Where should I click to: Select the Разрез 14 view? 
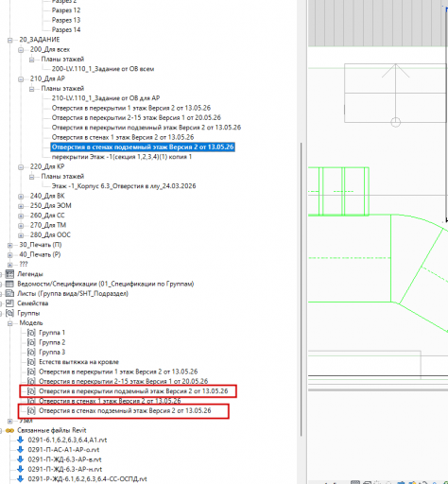click(66, 30)
